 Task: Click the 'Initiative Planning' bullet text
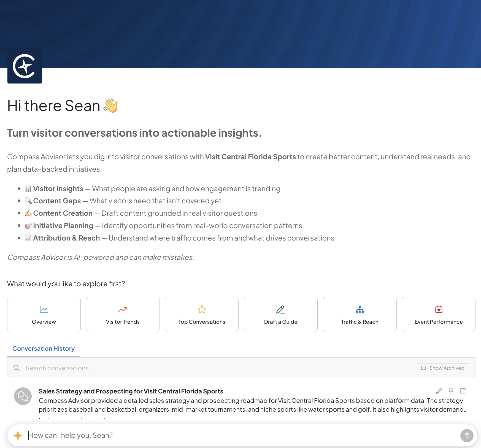[x=63, y=226]
